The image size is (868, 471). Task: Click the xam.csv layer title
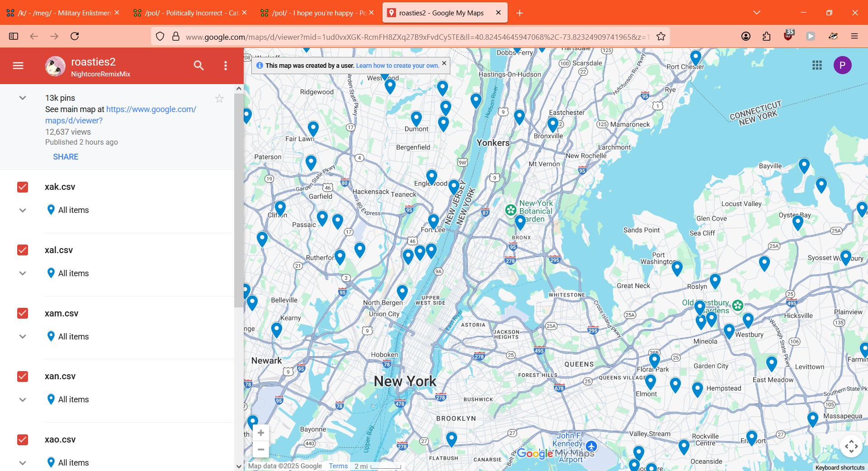point(61,313)
